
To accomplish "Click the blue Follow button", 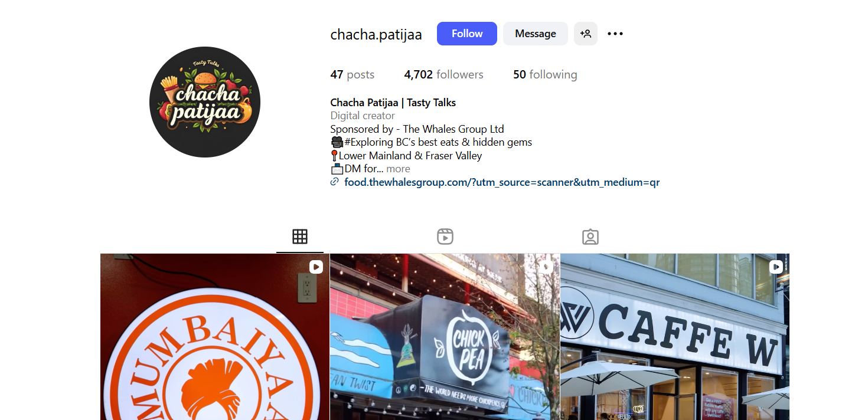I will [466, 34].
